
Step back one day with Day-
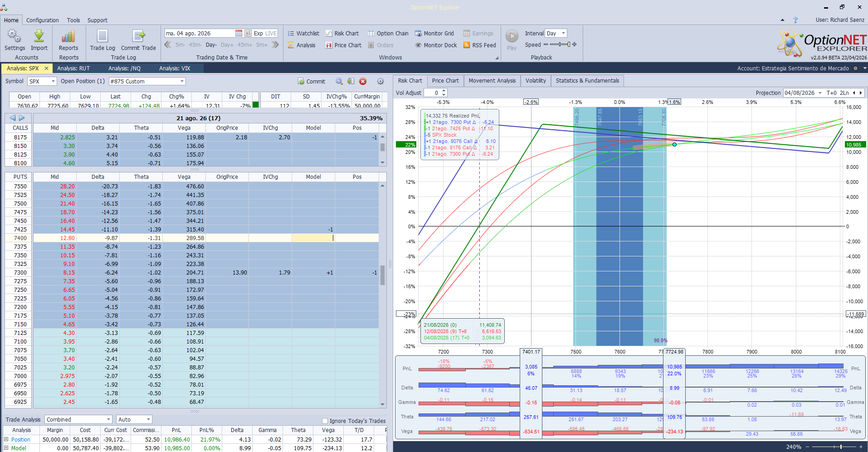[211, 45]
